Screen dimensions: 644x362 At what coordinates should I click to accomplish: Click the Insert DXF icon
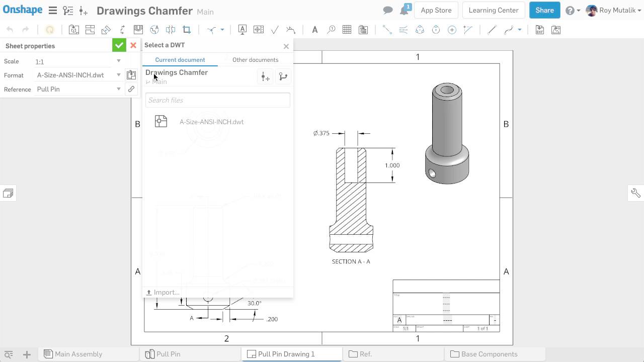(x=539, y=30)
